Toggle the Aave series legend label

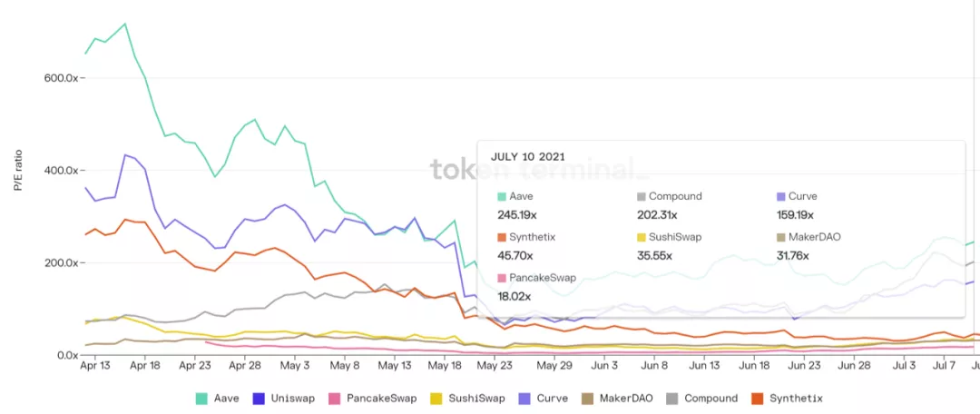[x=226, y=399]
